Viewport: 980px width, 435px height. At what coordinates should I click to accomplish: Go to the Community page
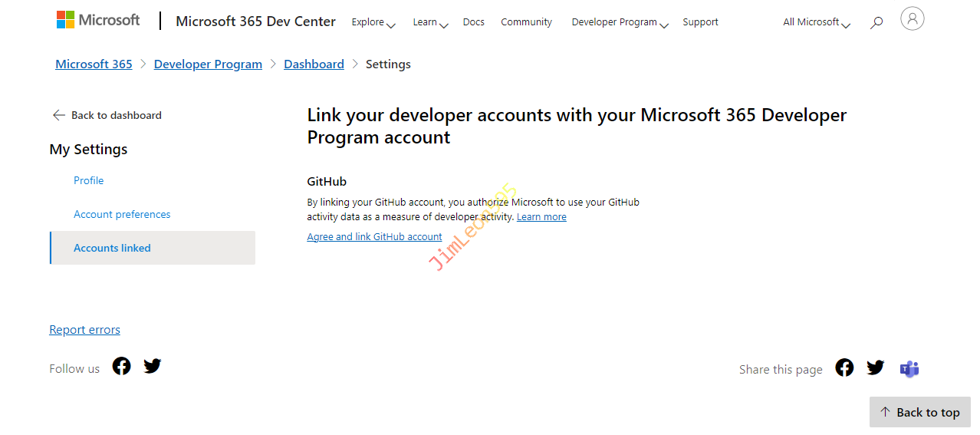[526, 22]
